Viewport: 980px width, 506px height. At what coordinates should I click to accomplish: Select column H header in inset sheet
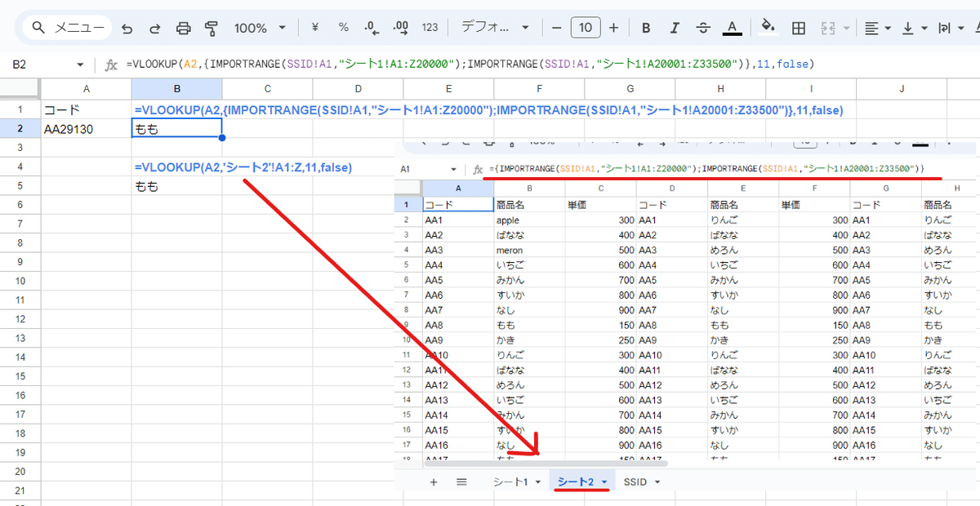click(949, 189)
